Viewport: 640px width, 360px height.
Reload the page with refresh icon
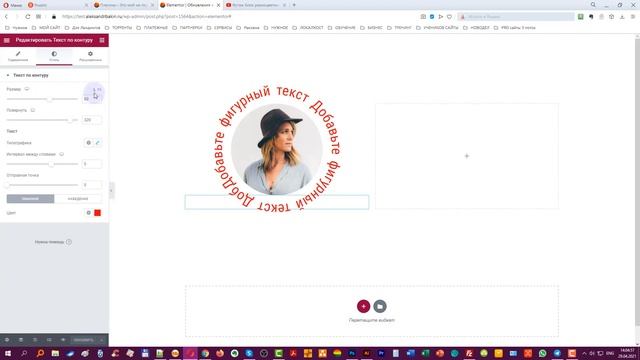(27, 17)
